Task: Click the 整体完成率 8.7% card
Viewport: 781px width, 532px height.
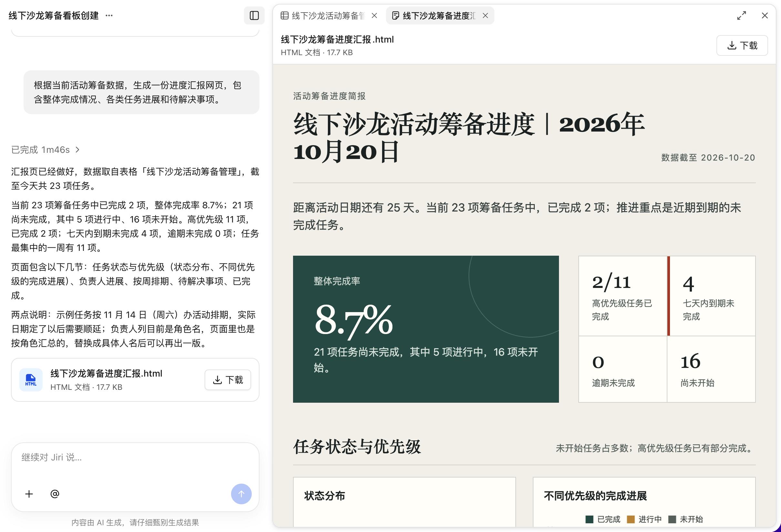Action: [x=426, y=329]
